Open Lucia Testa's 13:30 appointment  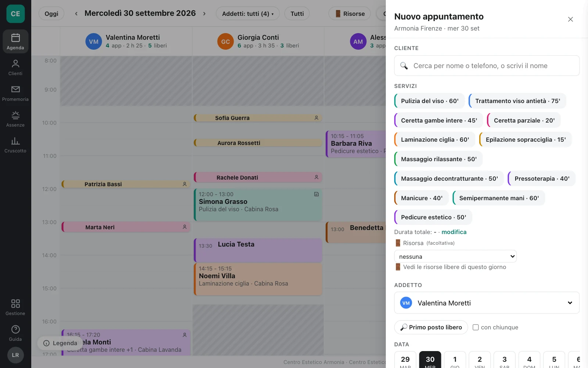[x=258, y=250]
